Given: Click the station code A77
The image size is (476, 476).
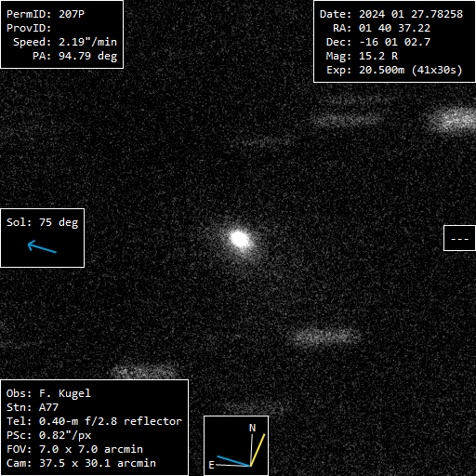Looking at the screenshot, I should point(48,407).
